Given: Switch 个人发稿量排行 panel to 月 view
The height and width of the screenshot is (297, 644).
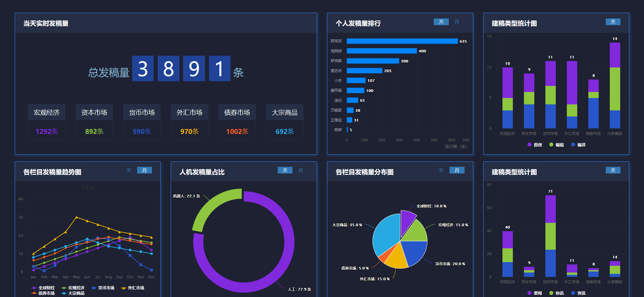Looking at the screenshot, I should tap(457, 22).
